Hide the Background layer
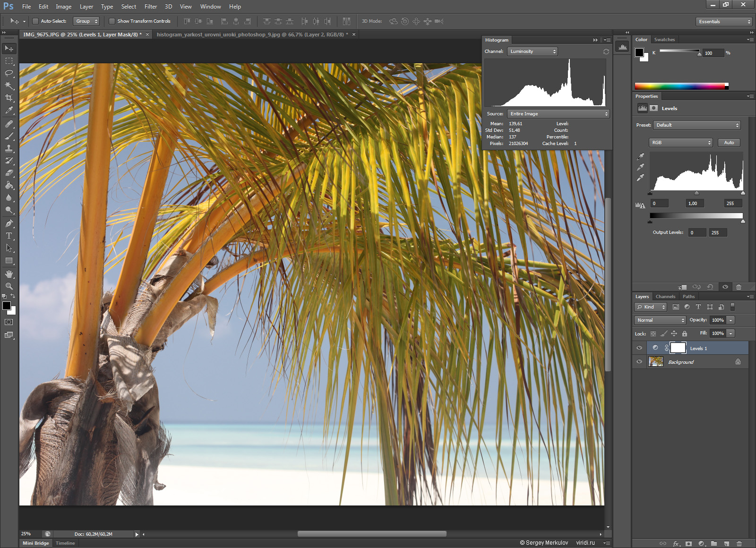This screenshot has height=548, width=756. (x=639, y=362)
